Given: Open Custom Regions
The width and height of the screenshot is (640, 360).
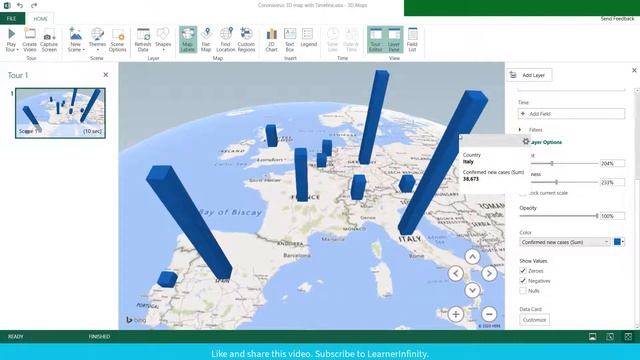Looking at the screenshot, I should 246,40.
